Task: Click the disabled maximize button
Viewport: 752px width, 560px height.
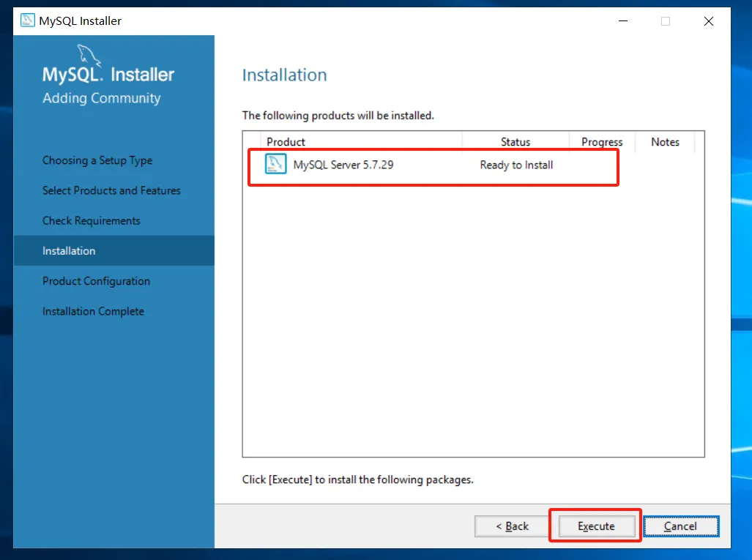Action: click(x=665, y=21)
